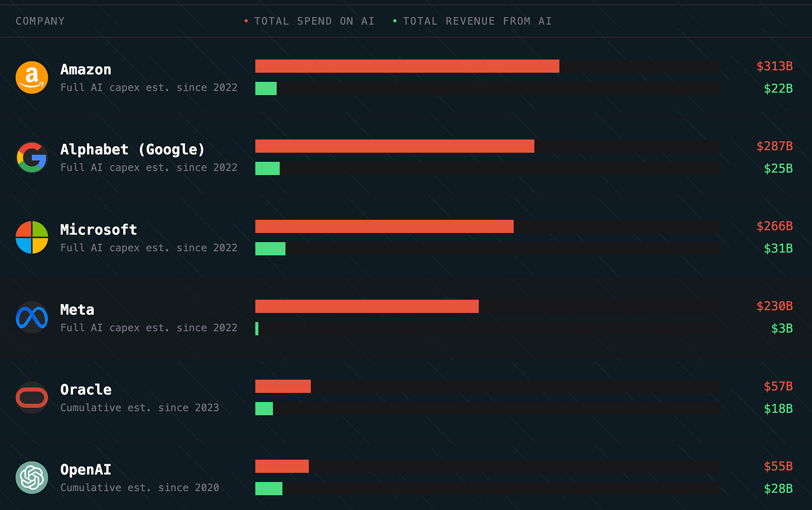Screen dimensions: 812x510
Task: Click the Alphabet (Google) company name
Action: click(x=133, y=150)
